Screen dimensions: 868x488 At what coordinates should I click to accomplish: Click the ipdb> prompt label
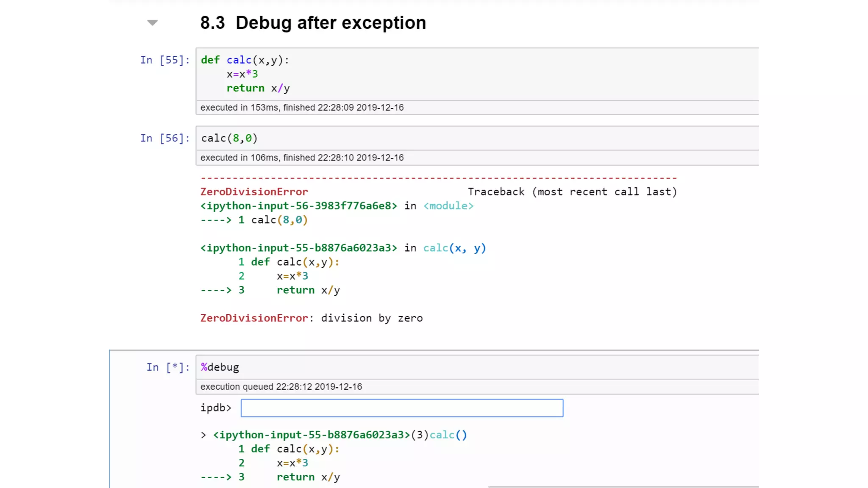[216, 408]
